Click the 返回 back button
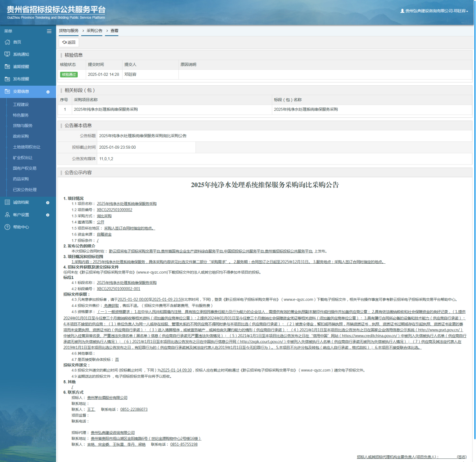 (x=69, y=42)
